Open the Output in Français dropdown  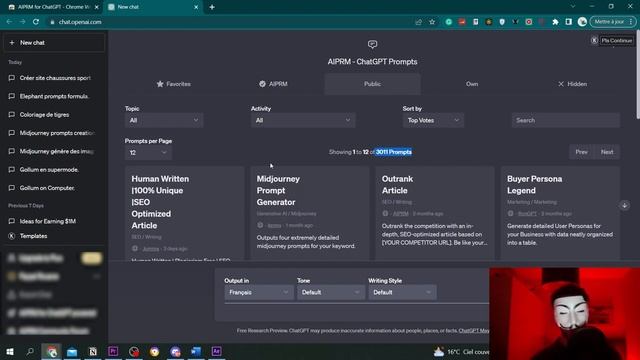click(259, 292)
